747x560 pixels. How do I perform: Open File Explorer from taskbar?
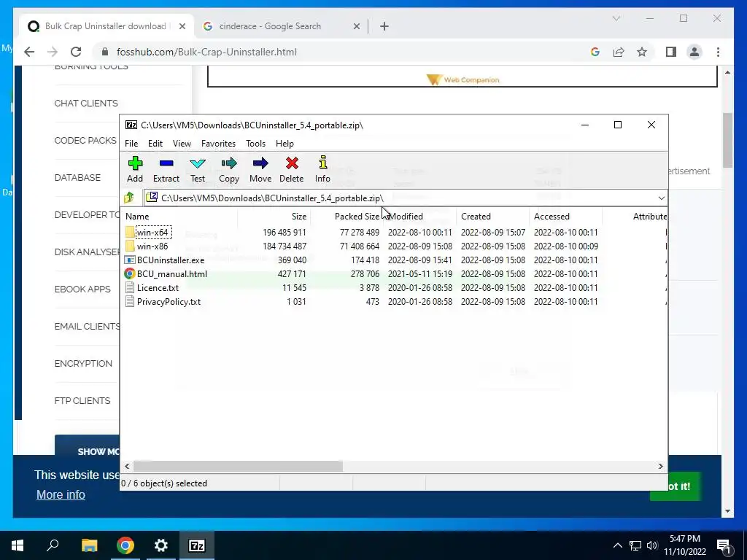89,545
